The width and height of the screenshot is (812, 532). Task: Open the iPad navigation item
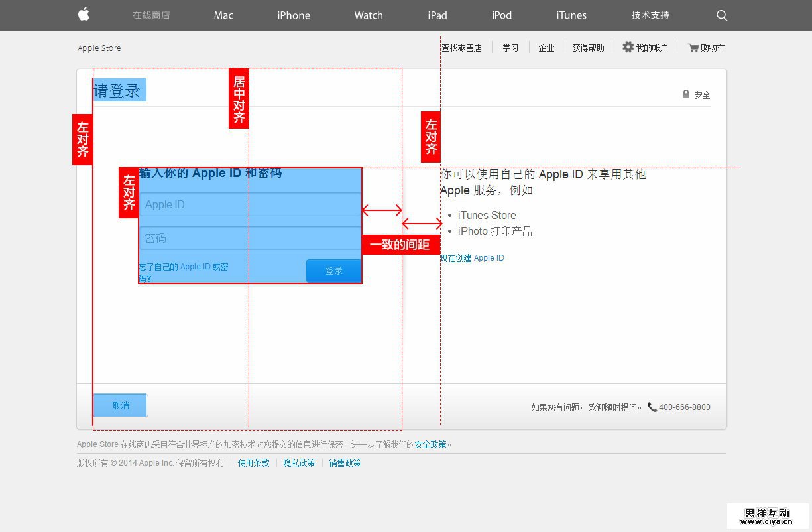coord(437,15)
